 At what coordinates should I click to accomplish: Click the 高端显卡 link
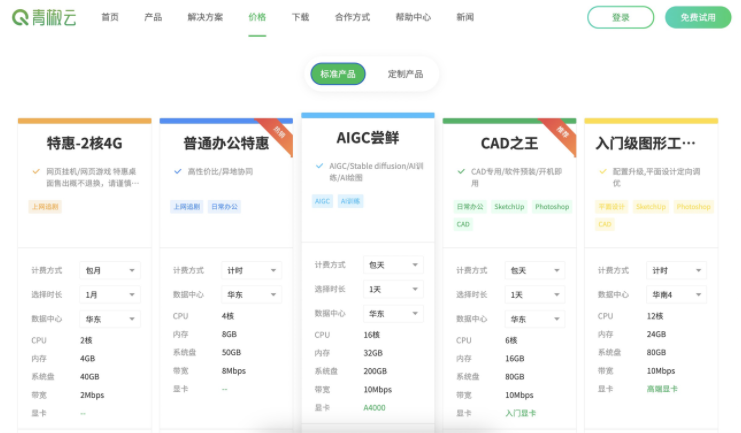[x=662, y=389]
